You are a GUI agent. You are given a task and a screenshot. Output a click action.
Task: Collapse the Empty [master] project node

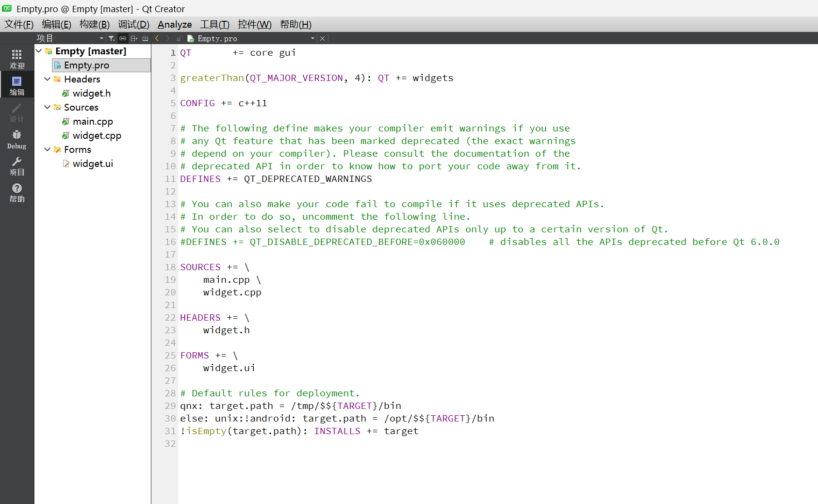[39, 50]
